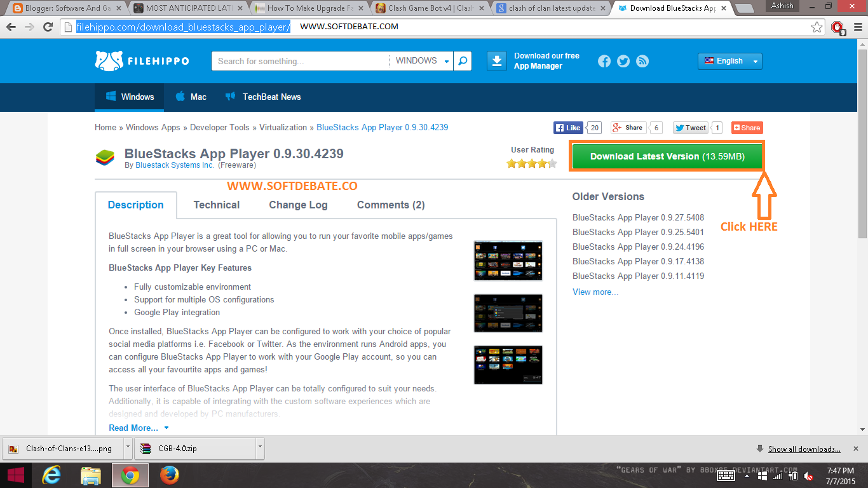
Task: Switch to the Comments (2) tab
Action: (391, 205)
